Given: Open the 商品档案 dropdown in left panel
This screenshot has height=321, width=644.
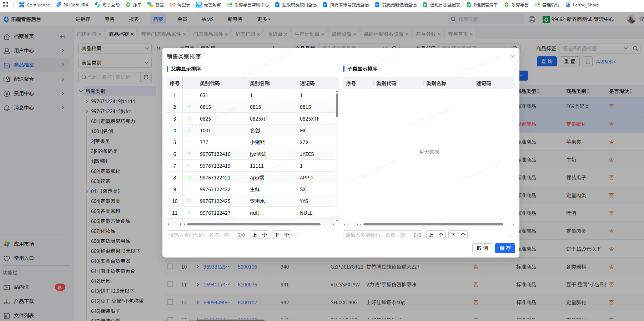Looking at the screenshot, I should click(x=115, y=49).
